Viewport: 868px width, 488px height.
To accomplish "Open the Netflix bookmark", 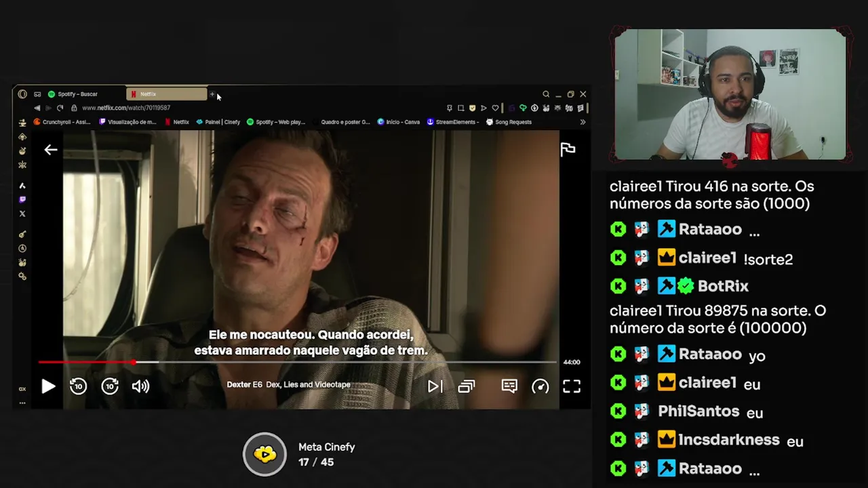I will click(176, 122).
